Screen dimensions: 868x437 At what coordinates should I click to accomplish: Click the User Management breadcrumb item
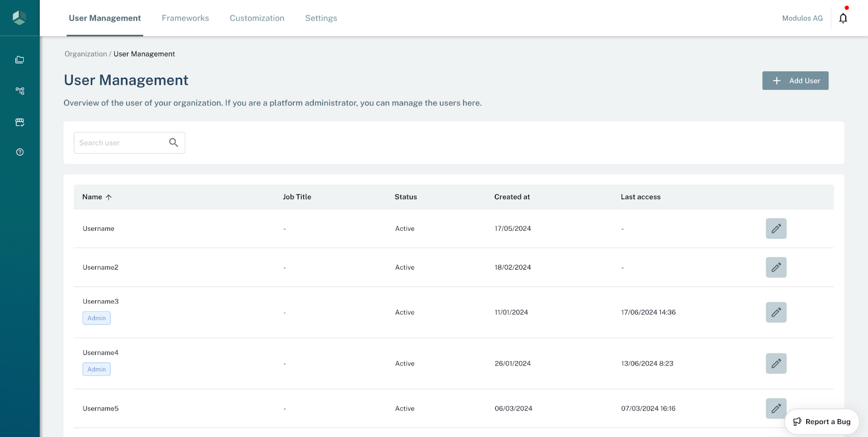[x=144, y=54]
